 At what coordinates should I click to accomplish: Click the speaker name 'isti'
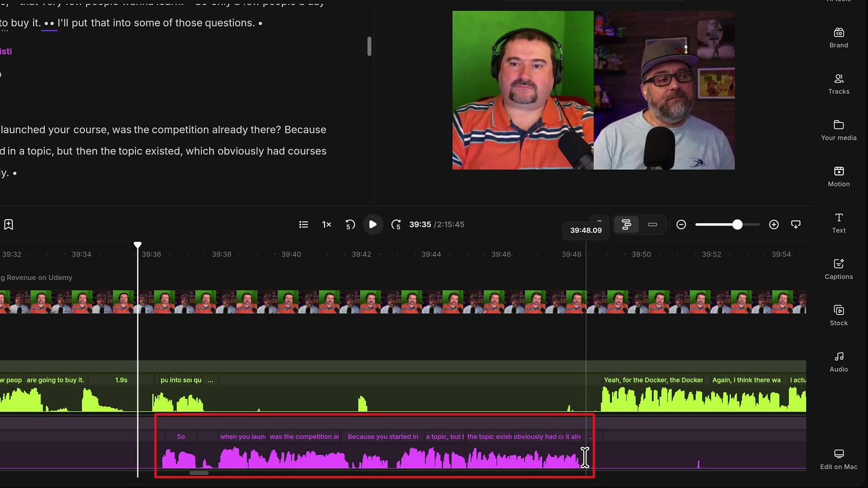(x=6, y=51)
